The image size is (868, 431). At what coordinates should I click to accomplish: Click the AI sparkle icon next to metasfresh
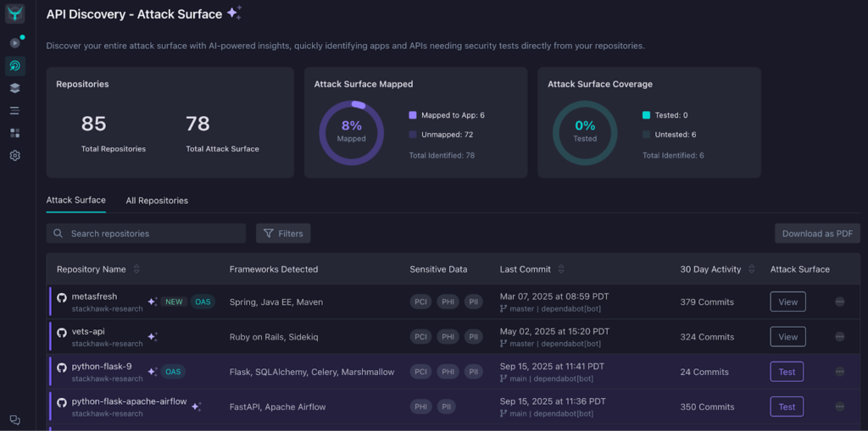(x=153, y=301)
